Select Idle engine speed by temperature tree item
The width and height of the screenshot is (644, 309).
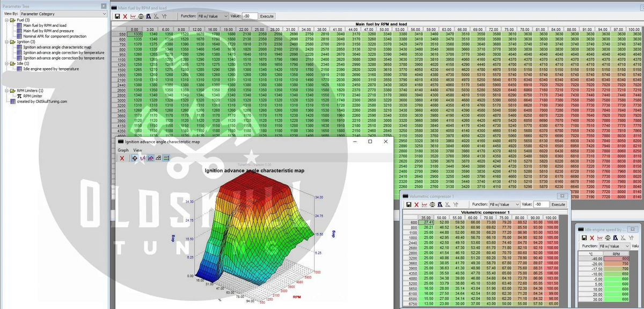pyautogui.click(x=51, y=69)
